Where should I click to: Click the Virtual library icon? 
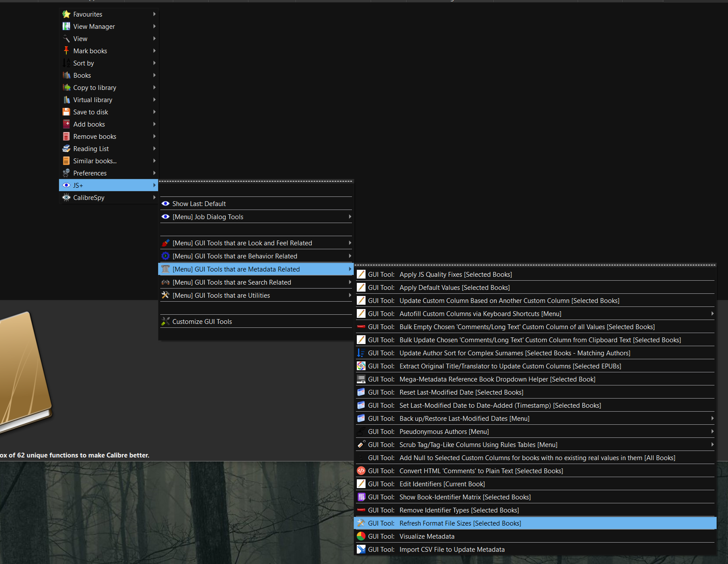pyautogui.click(x=66, y=100)
